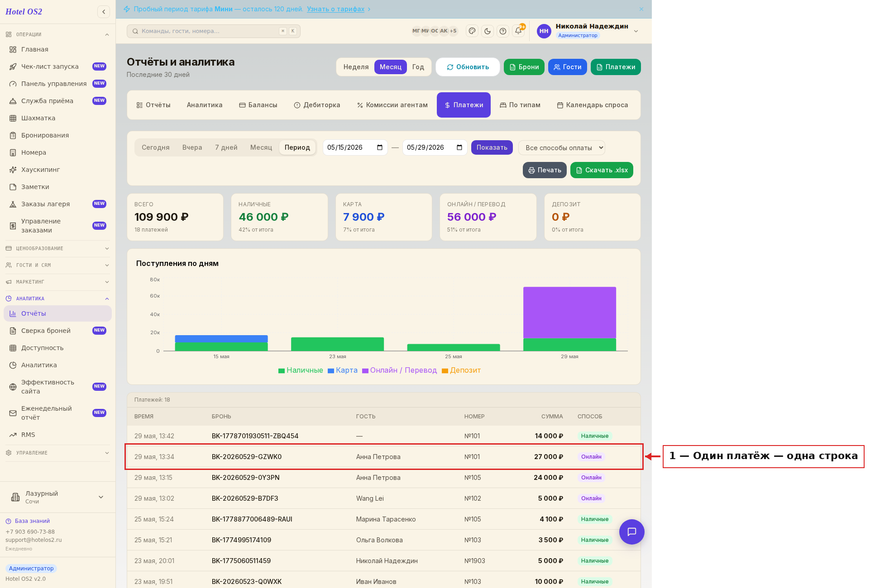Click the green Брони export button
The image size is (875, 588).
pyautogui.click(x=524, y=67)
